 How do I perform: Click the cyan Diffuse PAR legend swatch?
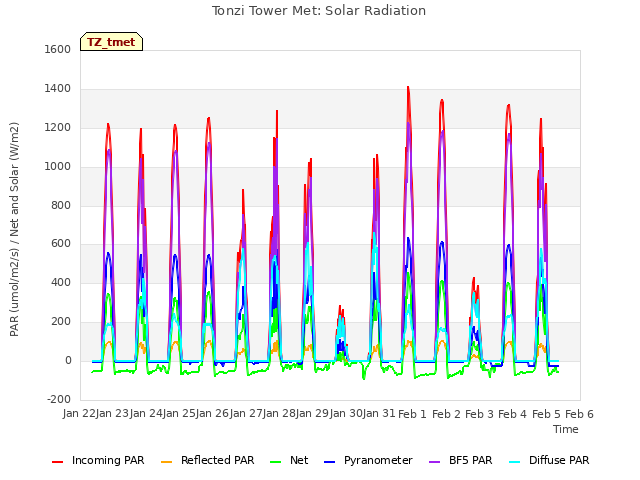coord(515,462)
